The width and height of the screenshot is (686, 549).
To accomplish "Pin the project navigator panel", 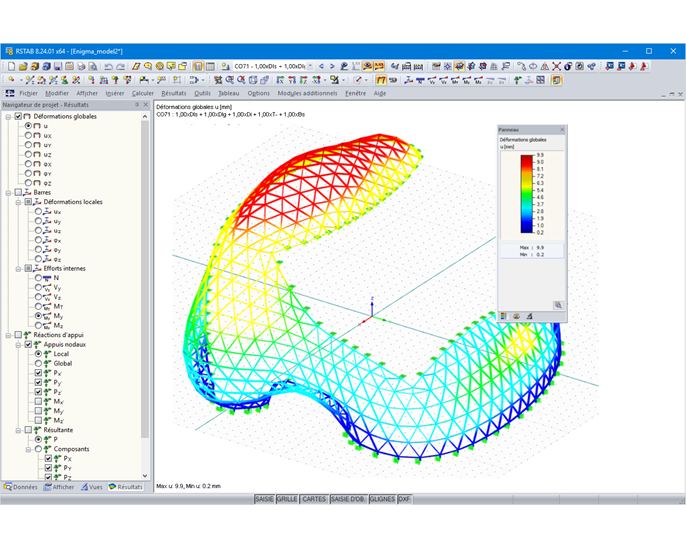I will [x=137, y=105].
